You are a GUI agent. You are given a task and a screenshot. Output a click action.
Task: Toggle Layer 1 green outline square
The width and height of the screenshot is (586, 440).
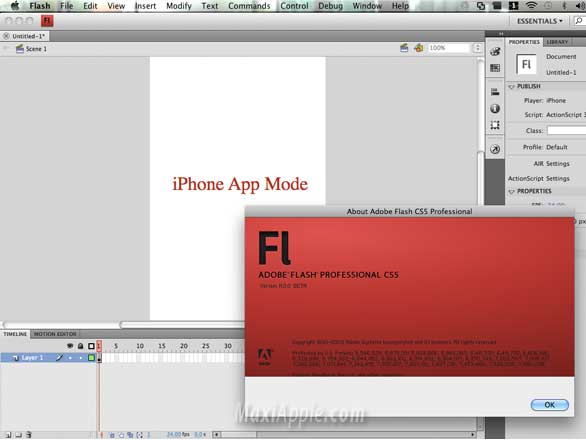coord(91,358)
